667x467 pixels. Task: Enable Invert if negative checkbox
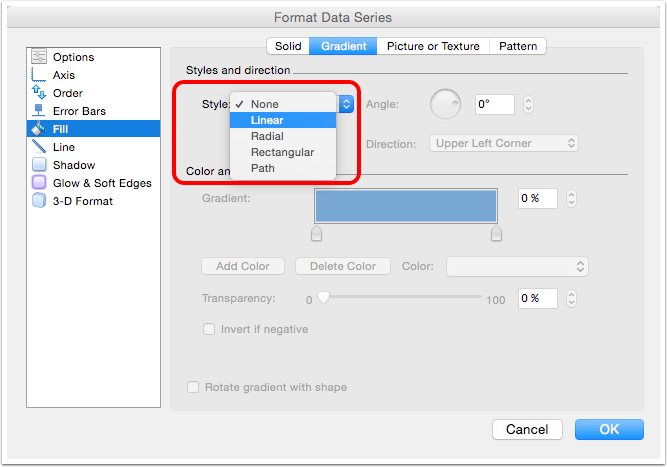tap(209, 329)
